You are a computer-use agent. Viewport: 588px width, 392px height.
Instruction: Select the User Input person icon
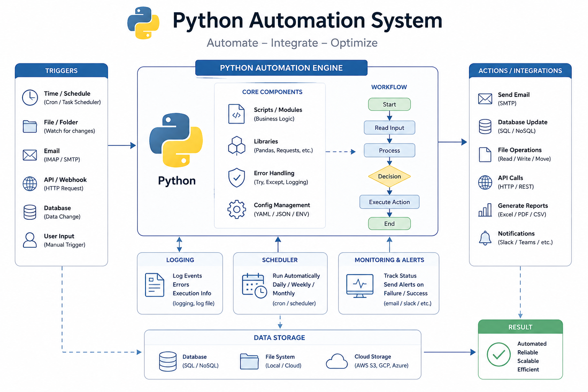coord(30,240)
